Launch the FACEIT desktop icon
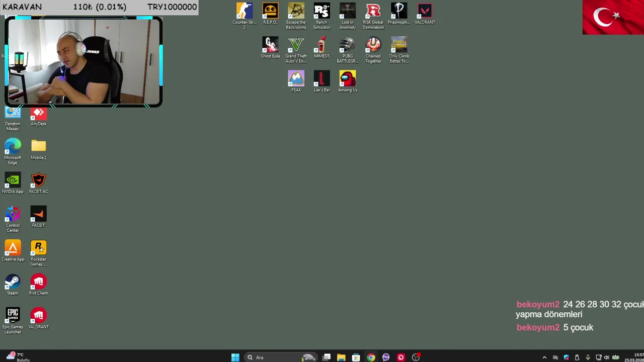This screenshot has height=362, width=644. click(38, 216)
